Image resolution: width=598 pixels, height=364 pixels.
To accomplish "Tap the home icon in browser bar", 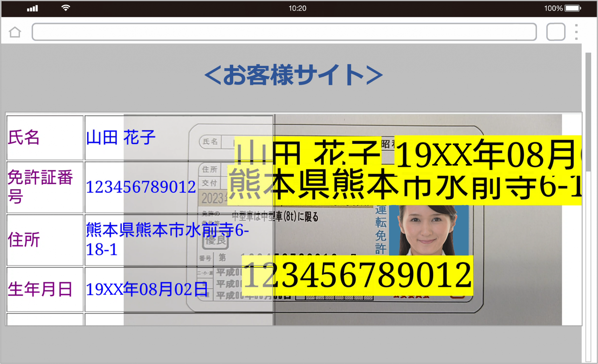I will click(x=15, y=32).
